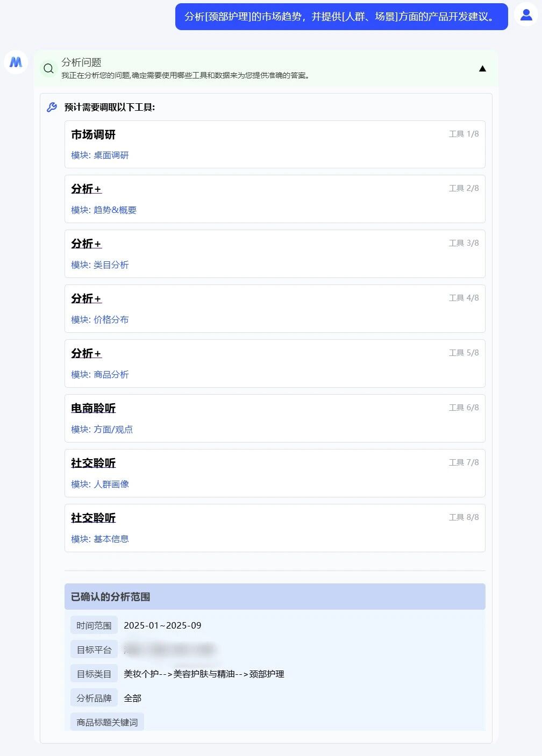Collapse the 分析问题 panel with the triangle arrow

(x=482, y=68)
